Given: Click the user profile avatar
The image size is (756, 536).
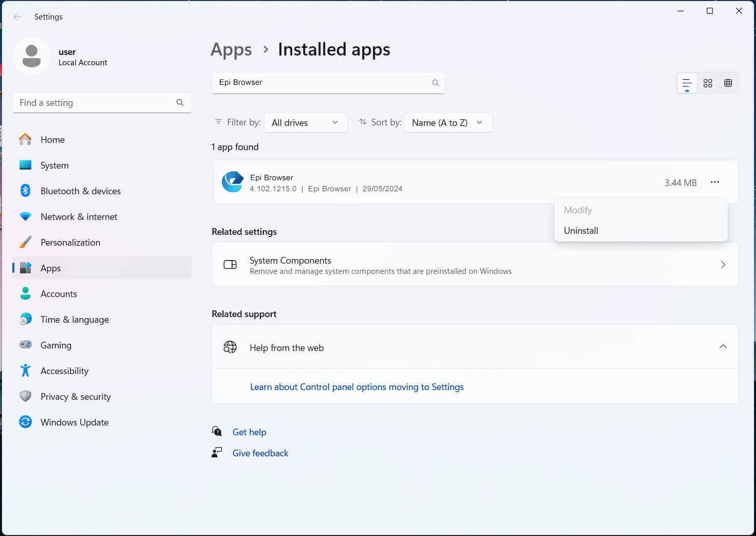Looking at the screenshot, I should click(32, 57).
